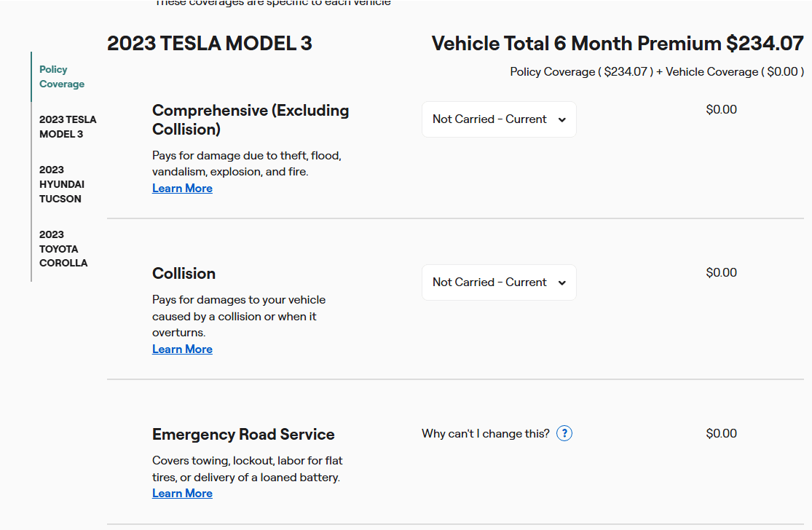Click the $0.00 price for Emergency Road Service

pyautogui.click(x=721, y=434)
